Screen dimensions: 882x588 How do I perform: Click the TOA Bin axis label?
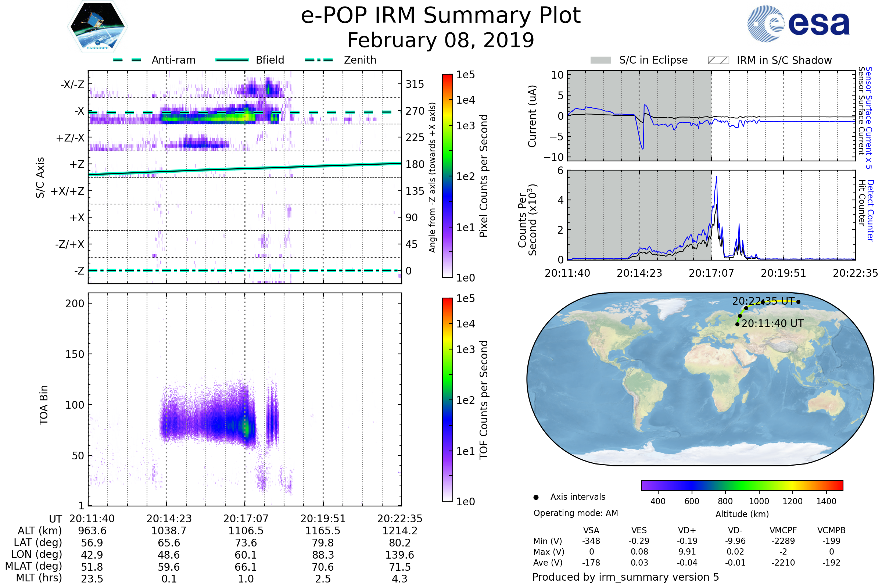point(44,405)
